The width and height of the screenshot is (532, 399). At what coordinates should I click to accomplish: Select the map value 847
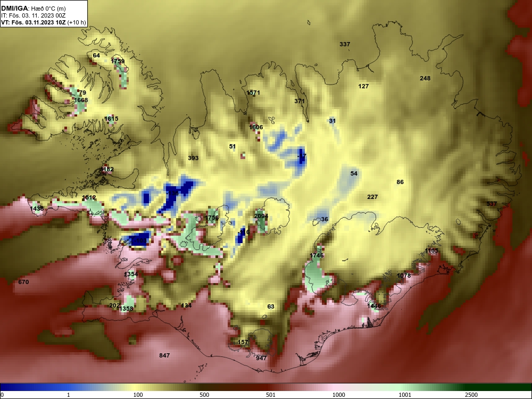pyautogui.click(x=164, y=355)
